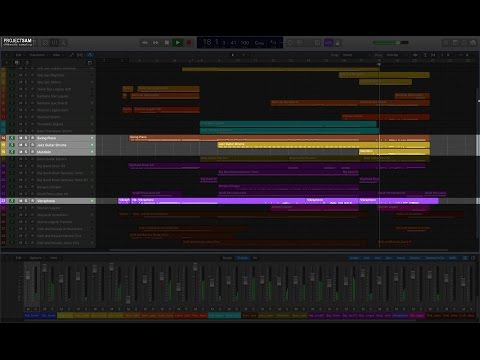
Task: Click the Fast Forward transport button
Action: (x=156, y=43)
